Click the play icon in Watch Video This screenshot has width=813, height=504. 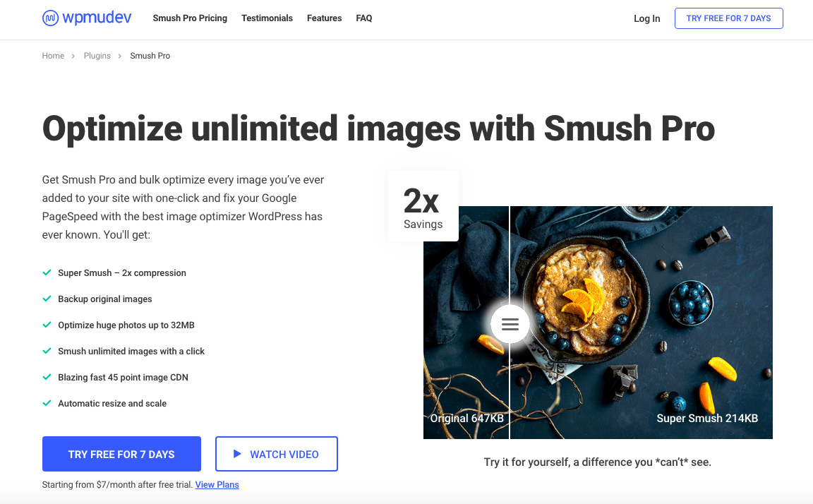pos(237,454)
